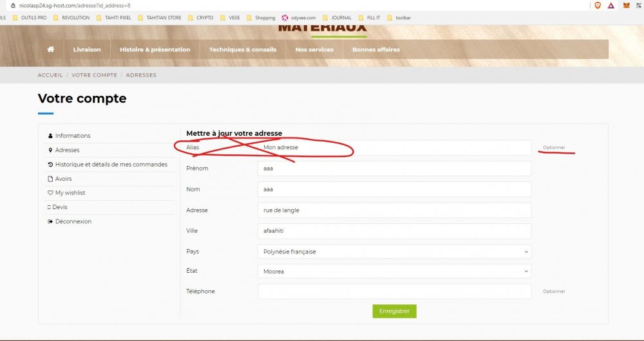Click the green Enregistrer button
The height and width of the screenshot is (341, 644).
(394, 311)
